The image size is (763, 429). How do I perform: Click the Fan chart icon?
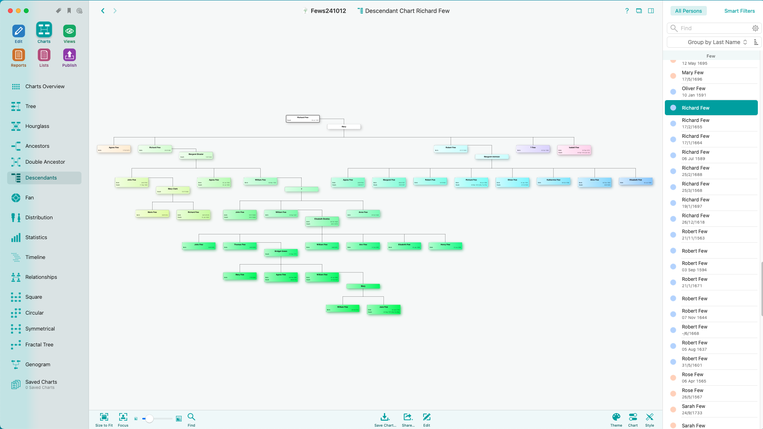(x=16, y=197)
